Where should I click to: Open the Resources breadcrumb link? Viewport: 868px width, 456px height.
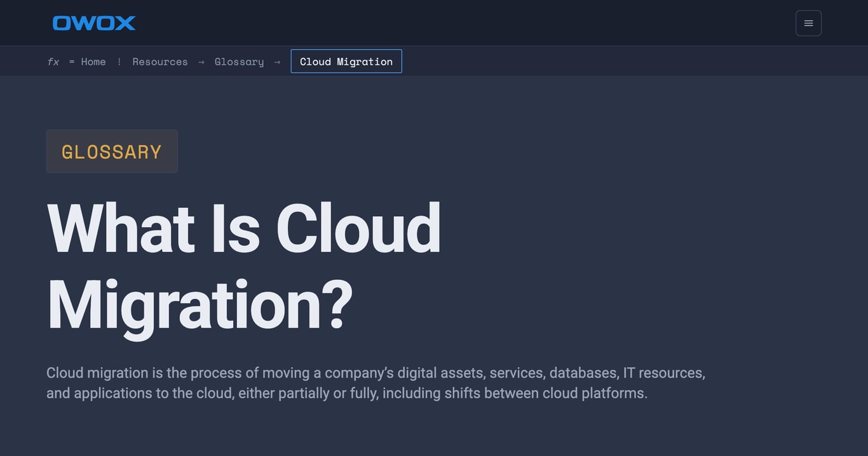click(x=160, y=62)
